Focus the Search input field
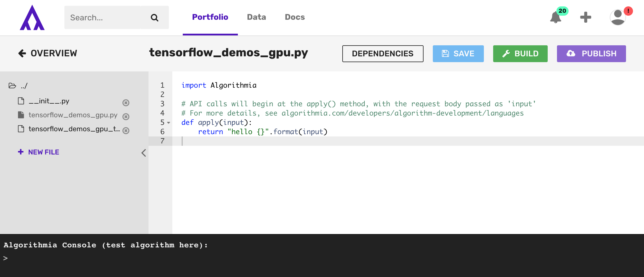Image resolution: width=644 pixels, height=277 pixels. pos(102,17)
